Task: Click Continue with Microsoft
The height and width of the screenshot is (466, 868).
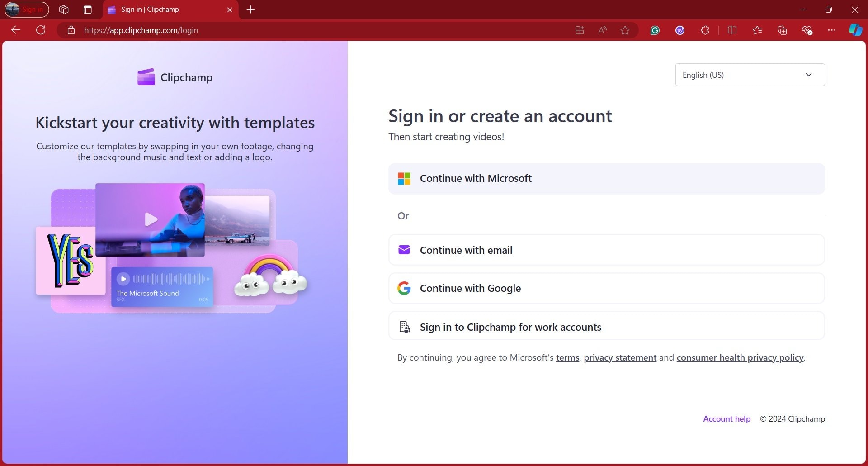Action: point(607,179)
